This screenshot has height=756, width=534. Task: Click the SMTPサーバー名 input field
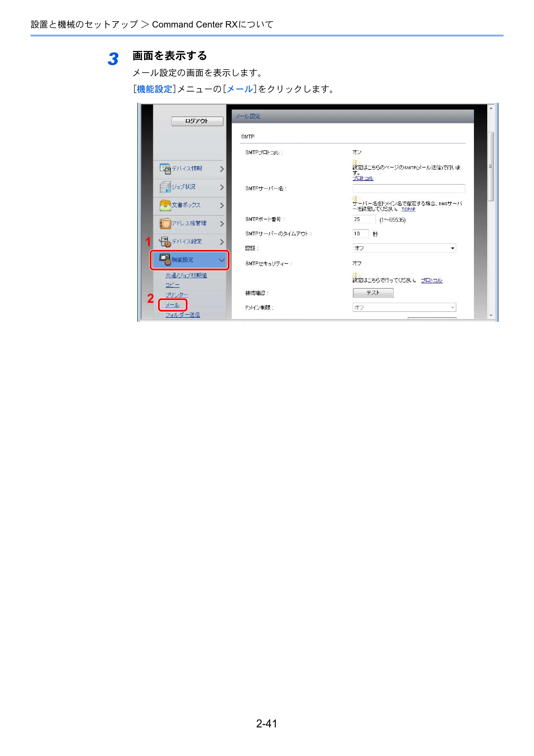[409, 189]
